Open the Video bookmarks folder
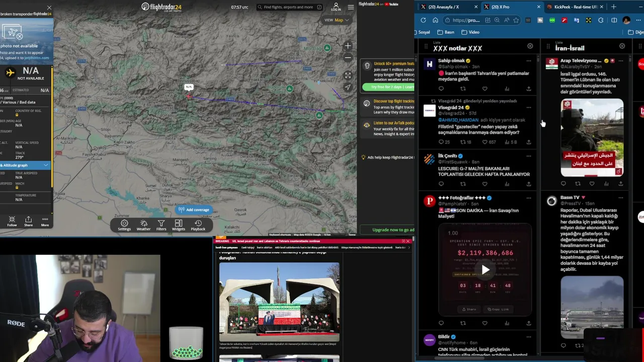Screen dimensions: 644x362 (470, 32)
